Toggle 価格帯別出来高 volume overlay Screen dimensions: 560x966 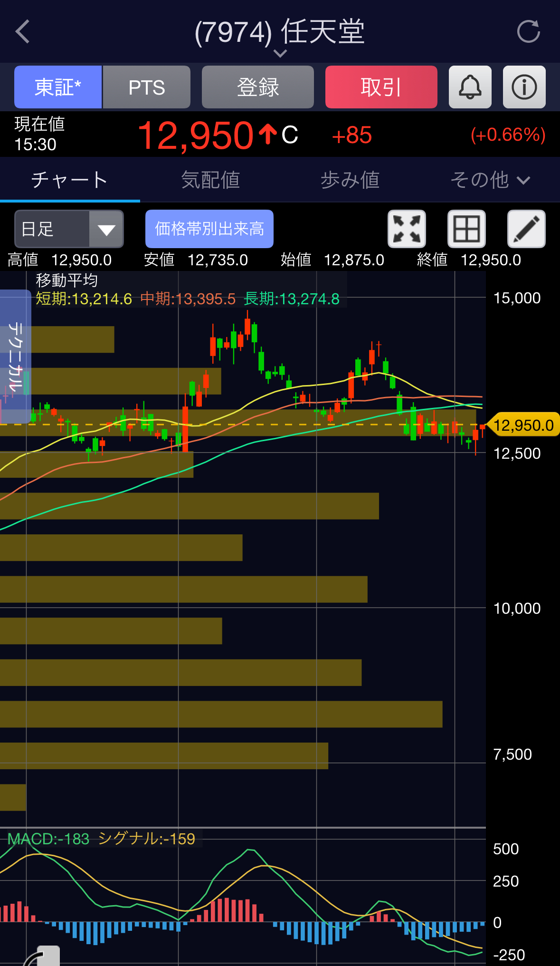[x=209, y=229]
